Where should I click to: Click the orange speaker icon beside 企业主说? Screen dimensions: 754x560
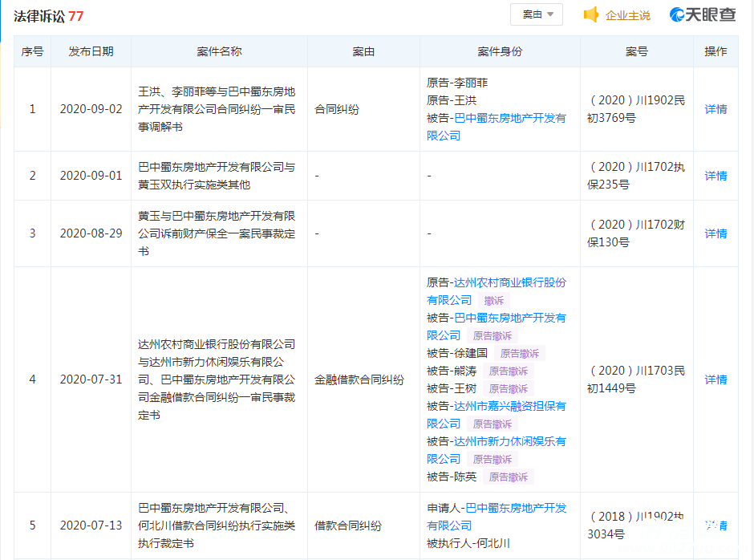591,15
